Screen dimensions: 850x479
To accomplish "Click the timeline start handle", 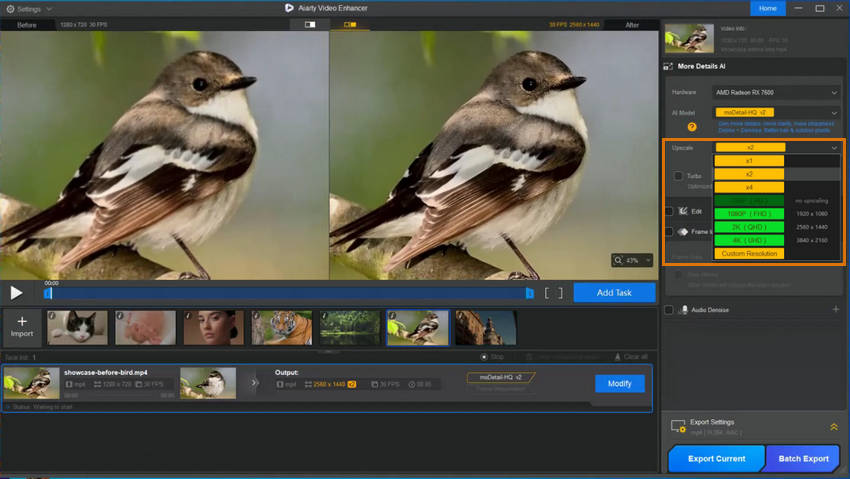I will 48,293.
